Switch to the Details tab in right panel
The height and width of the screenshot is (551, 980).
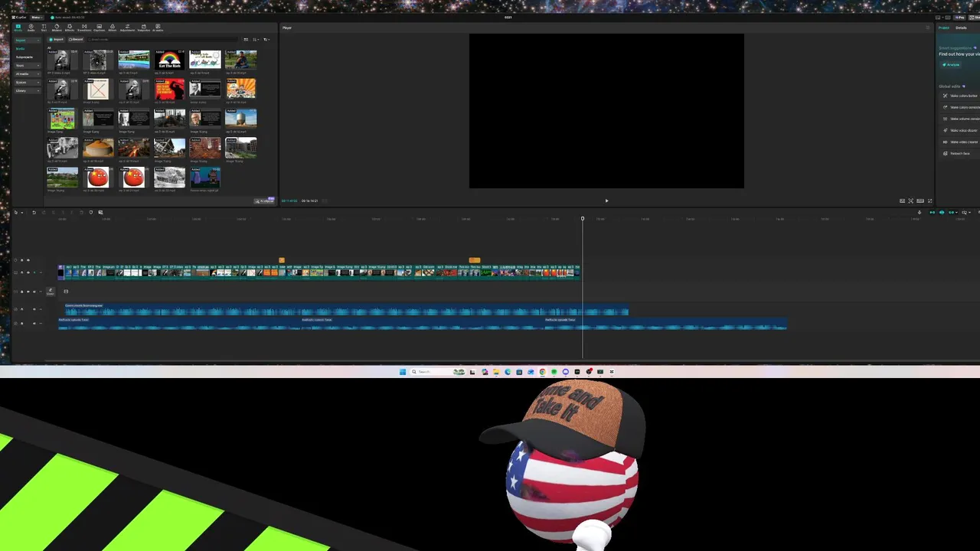[x=961, y=28]
